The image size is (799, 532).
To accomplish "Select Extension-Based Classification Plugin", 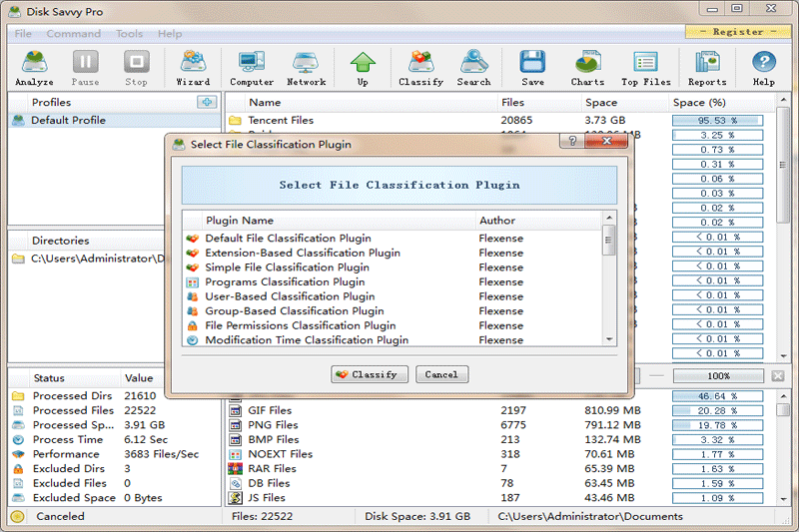I will point(302,253).
